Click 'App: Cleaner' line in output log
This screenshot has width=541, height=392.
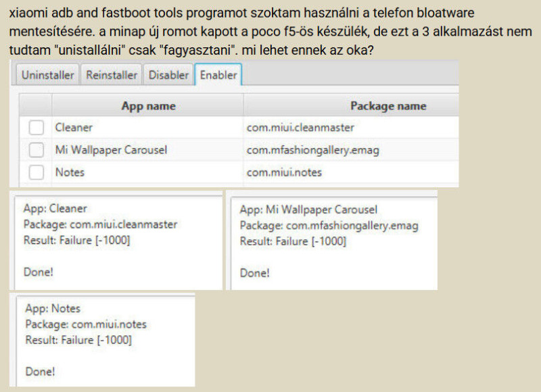pyautogui.click(x=55, y=208)
